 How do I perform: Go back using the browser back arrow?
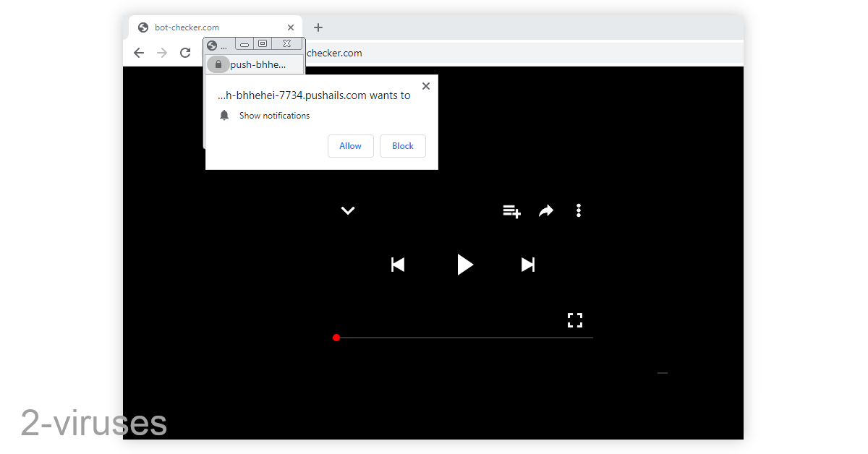tap(138, 52)
